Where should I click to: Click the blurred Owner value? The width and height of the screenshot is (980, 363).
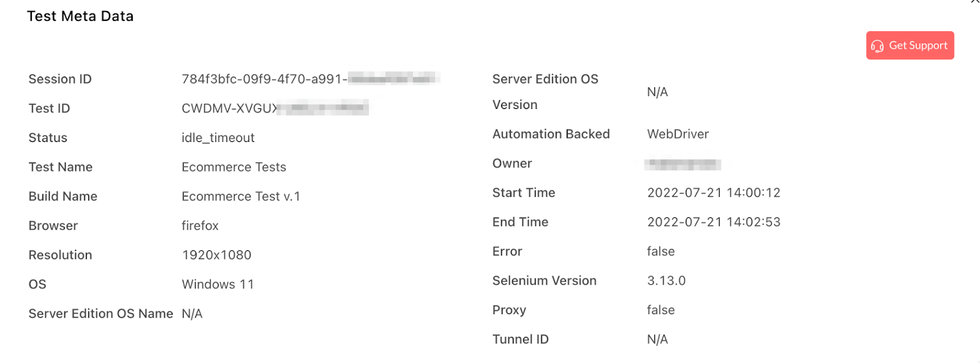[683, 164]
